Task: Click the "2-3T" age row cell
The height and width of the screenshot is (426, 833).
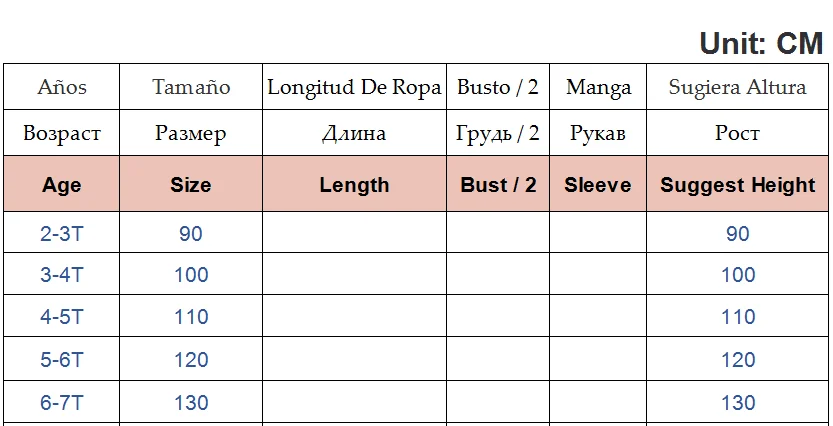Action: point(62,234)
